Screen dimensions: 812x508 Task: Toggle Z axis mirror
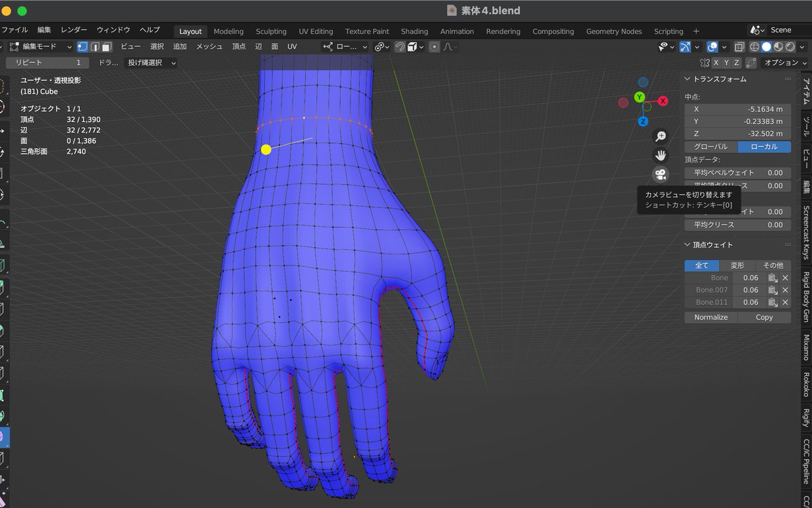pyautogui.click(x=737, y=62)
